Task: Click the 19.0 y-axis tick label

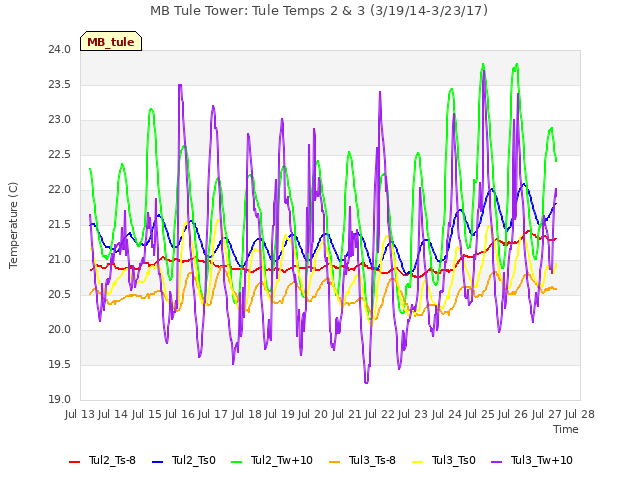Action: coord(60,400)
